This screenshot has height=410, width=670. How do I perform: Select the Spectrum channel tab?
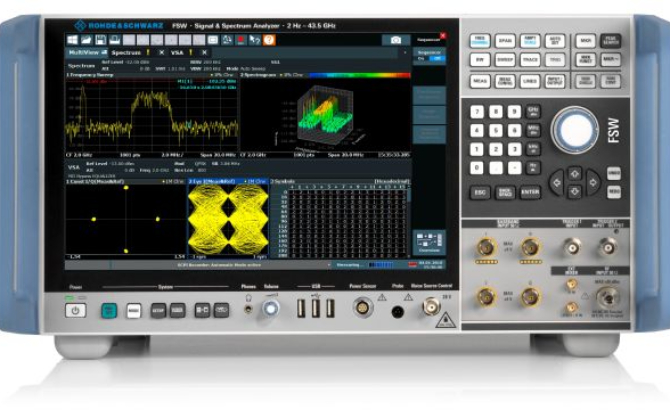click(127, 52)
